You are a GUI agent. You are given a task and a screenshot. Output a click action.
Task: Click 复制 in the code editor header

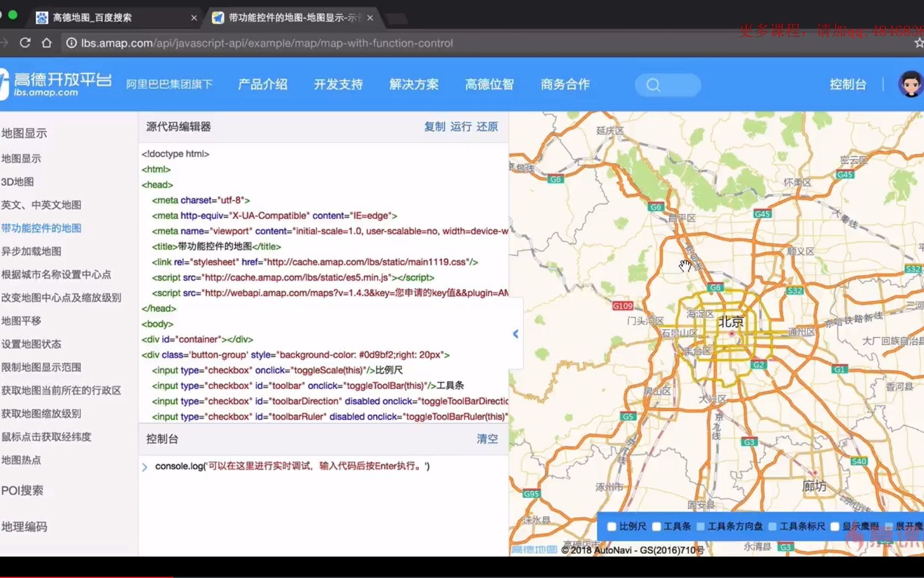tap(434, 126)
